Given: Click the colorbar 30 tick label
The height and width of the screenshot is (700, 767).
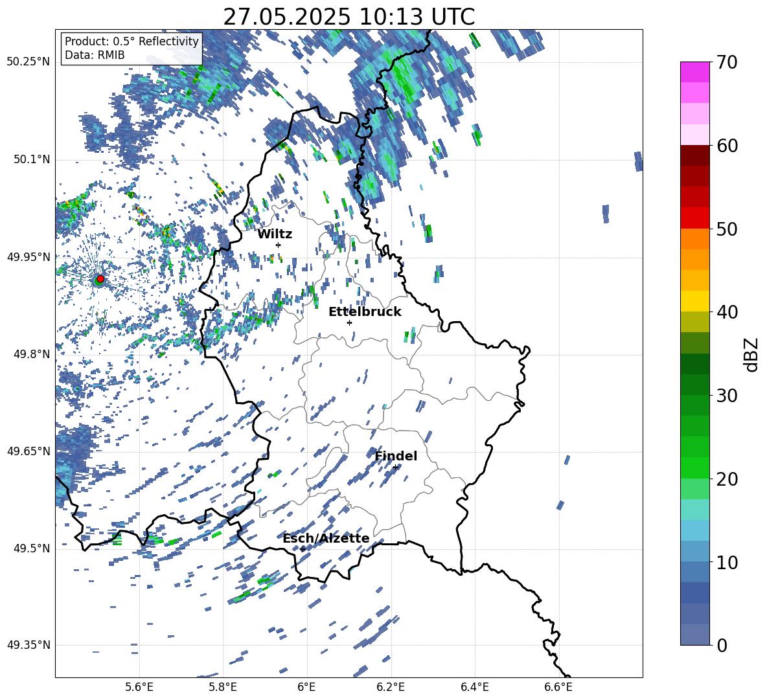Looking at the screenshot, I should pos(727,396).
